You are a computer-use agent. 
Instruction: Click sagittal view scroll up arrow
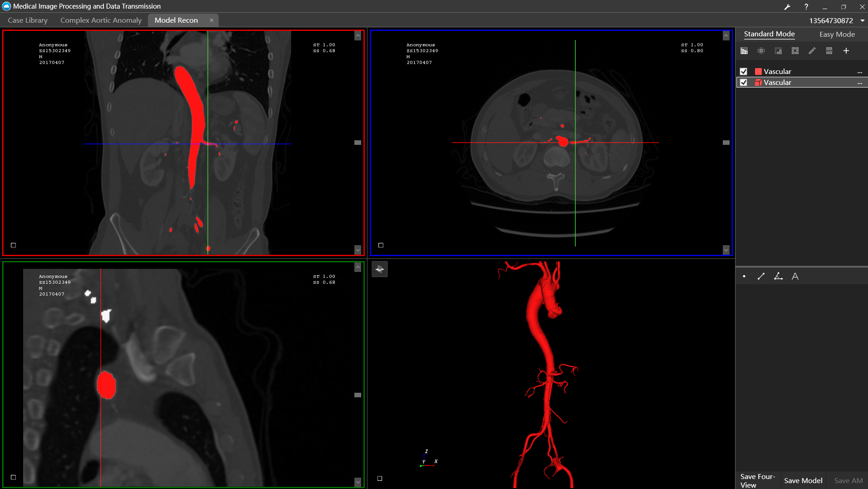coord(358,267)
